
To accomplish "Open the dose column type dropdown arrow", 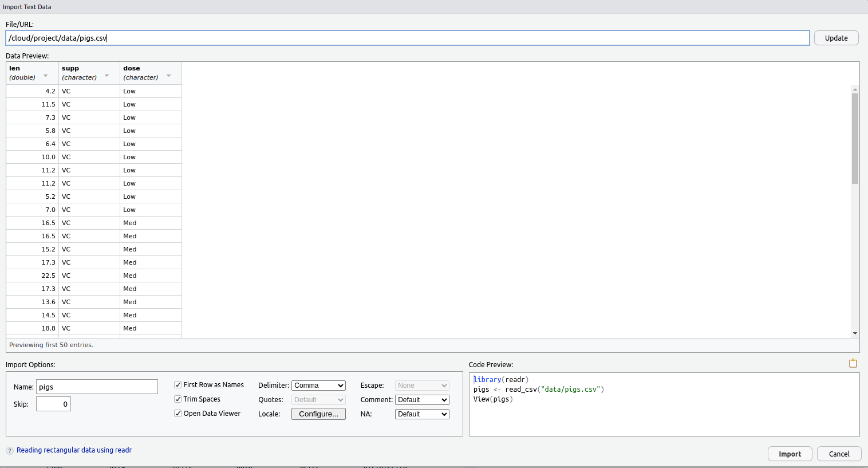I will pyautogui.click(x=169, y=76).
